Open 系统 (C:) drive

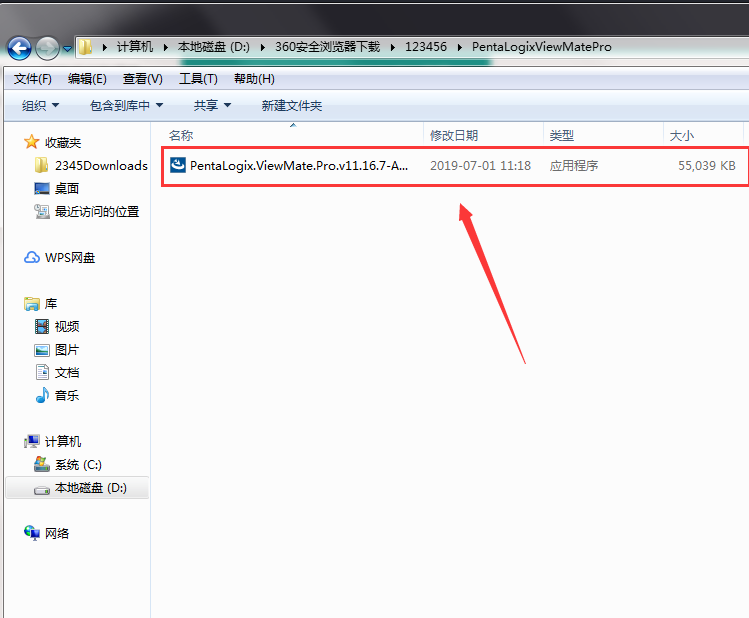coord(78,465)
